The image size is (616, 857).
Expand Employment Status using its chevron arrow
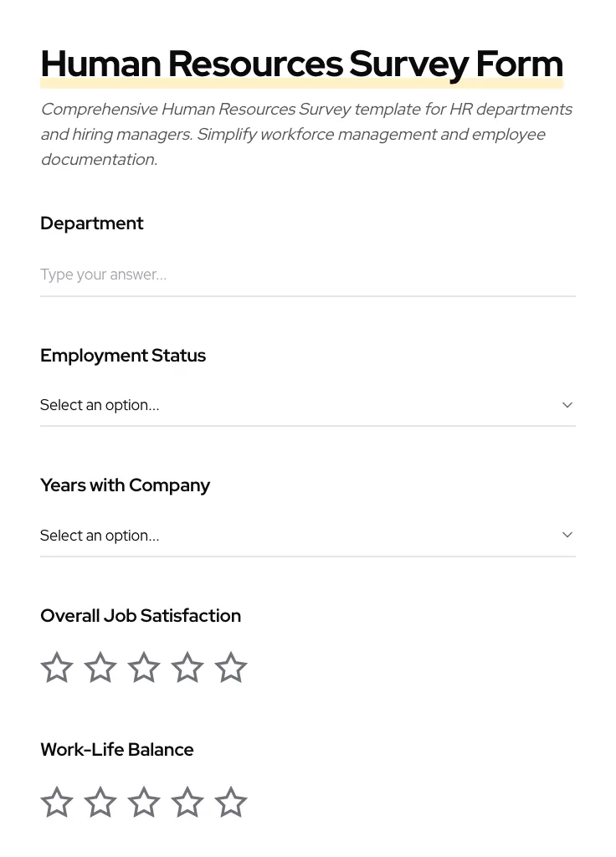(567, 405)
